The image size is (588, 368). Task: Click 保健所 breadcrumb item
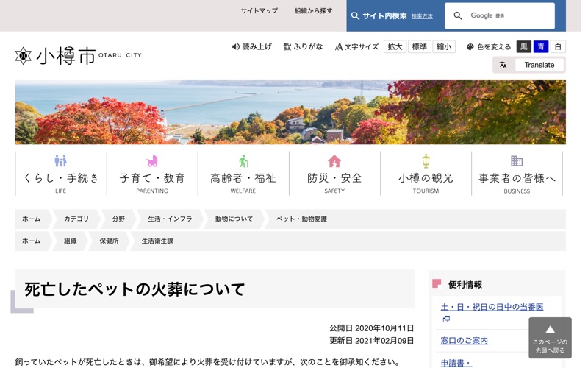tap(109, 241)
